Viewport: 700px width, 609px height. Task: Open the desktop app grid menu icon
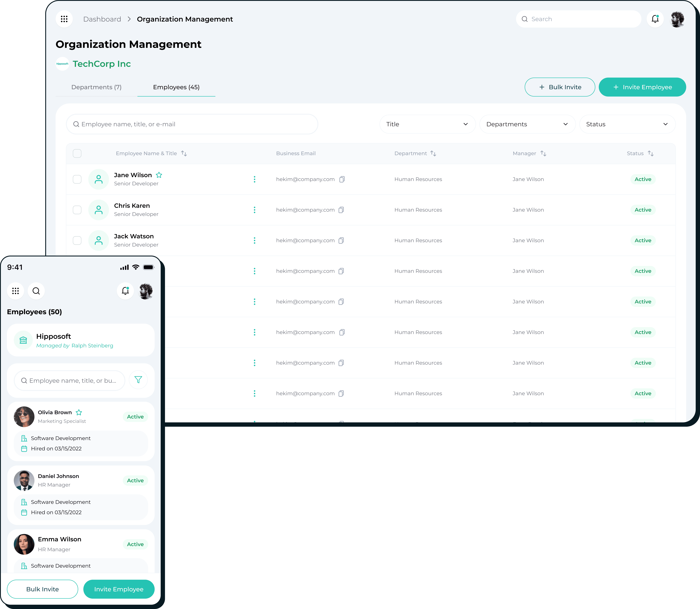(64, 19)
